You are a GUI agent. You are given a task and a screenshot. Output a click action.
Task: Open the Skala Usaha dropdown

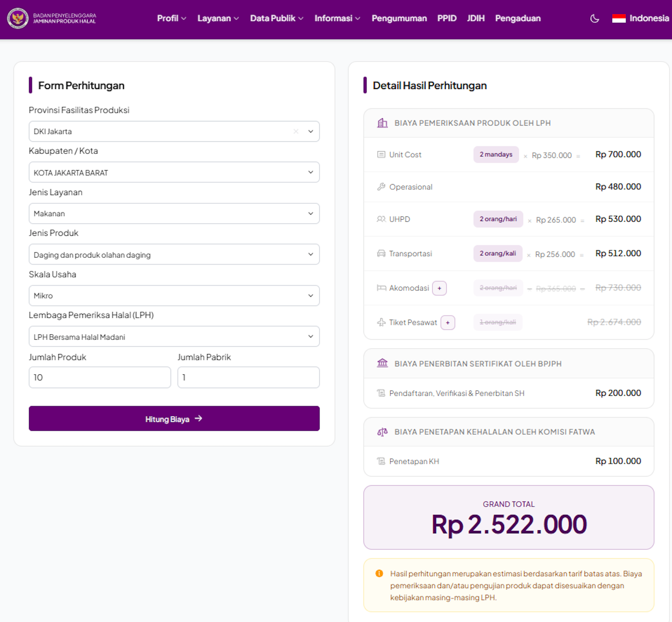click(174, 296)
